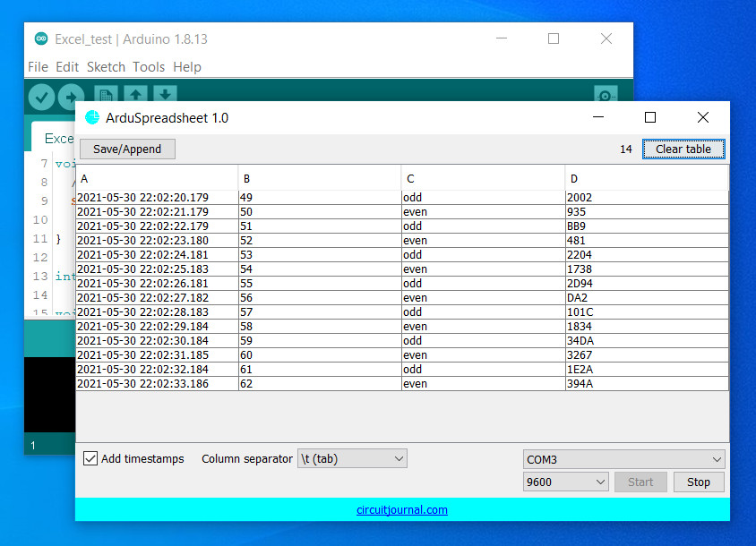Open the Sketch menu
The image size is (756, 546).
tap(106, 67)
